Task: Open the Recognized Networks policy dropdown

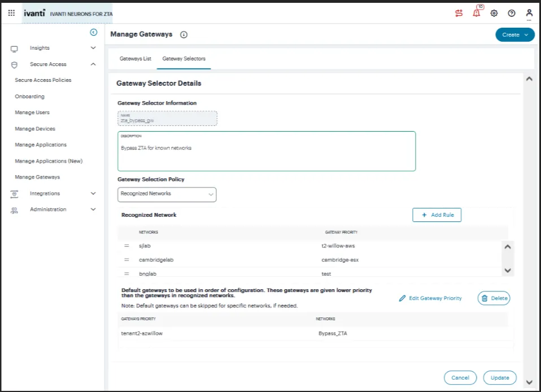Action: 167,194
